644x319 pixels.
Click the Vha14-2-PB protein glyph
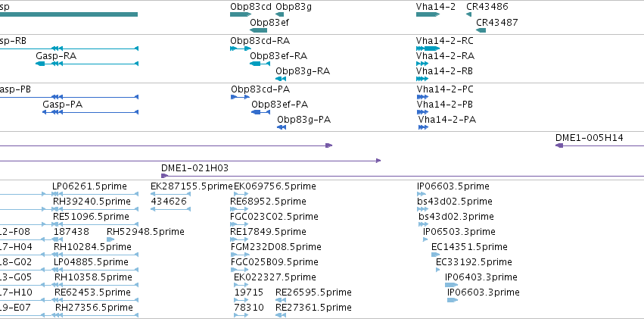tap(422, 112)
